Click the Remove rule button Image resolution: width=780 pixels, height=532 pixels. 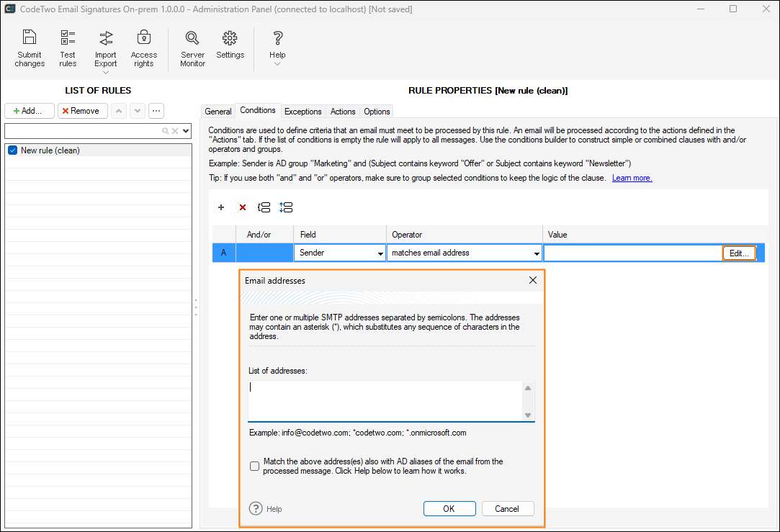click(x=81, y=111)
